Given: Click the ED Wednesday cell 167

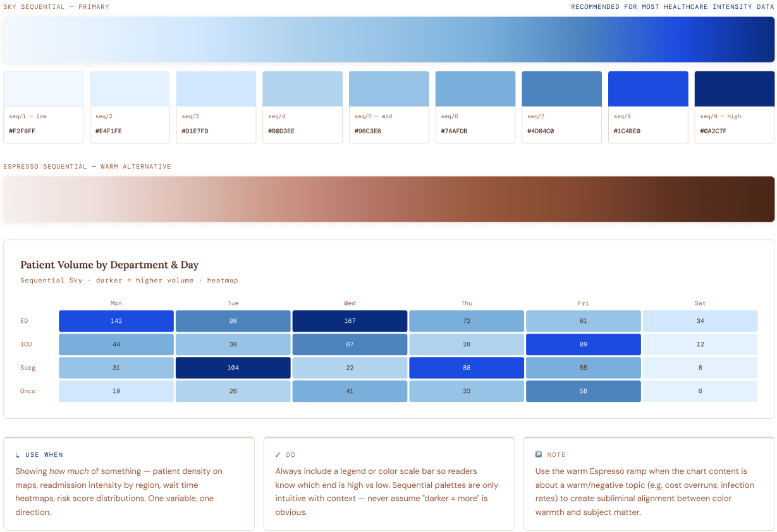Looking at the screenshot, I should (x=350, y=321).
